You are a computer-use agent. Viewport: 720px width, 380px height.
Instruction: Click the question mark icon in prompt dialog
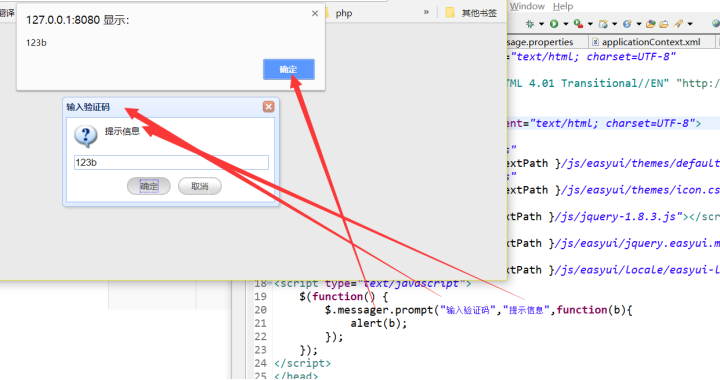pos(86,136)
